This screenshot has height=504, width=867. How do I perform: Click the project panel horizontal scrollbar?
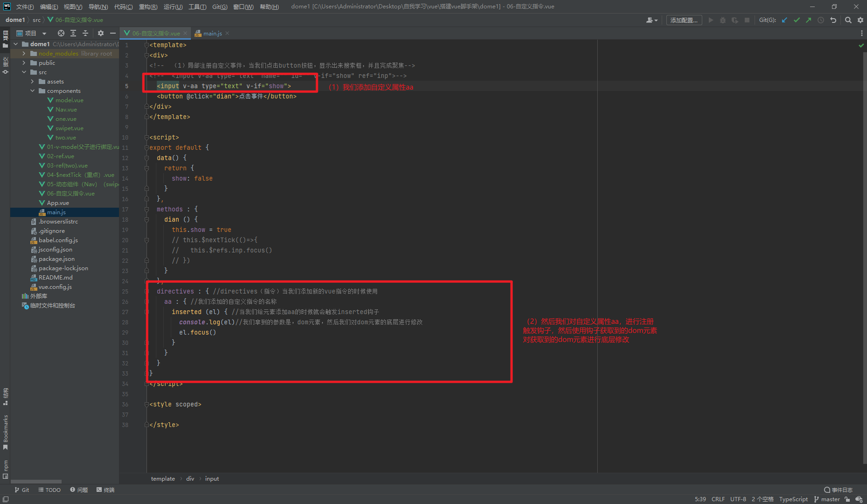coord(36,481)
